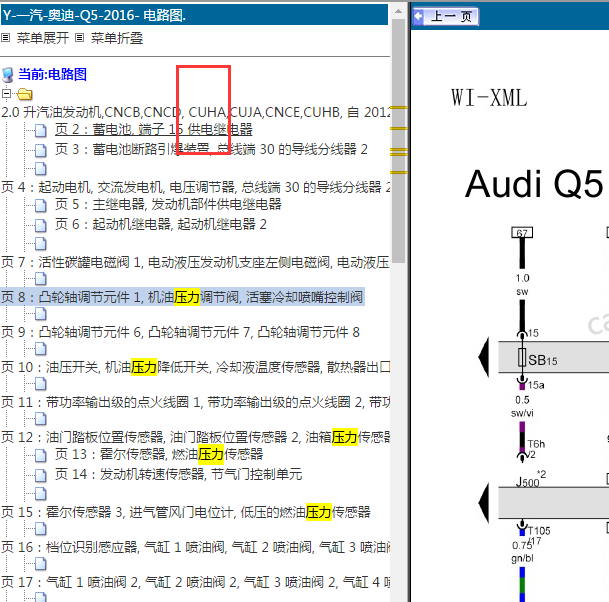Click the black arrow left of SB15
The height and width of the screenshot is (602, 609).
point(484,357)
